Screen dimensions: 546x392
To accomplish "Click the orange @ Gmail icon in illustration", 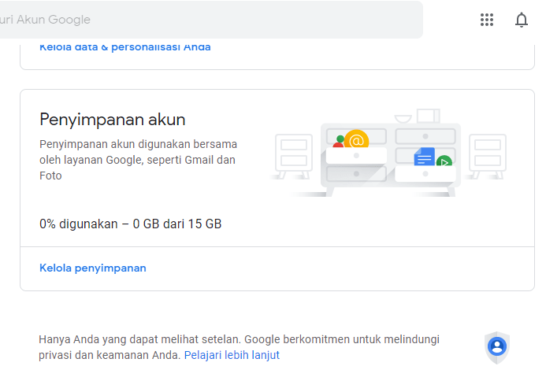I will (x=357, y=141).
